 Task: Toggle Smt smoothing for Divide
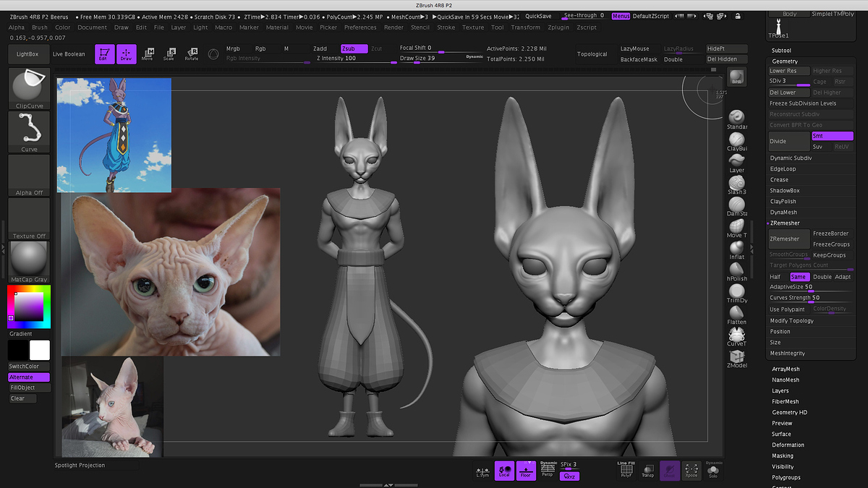833,136
